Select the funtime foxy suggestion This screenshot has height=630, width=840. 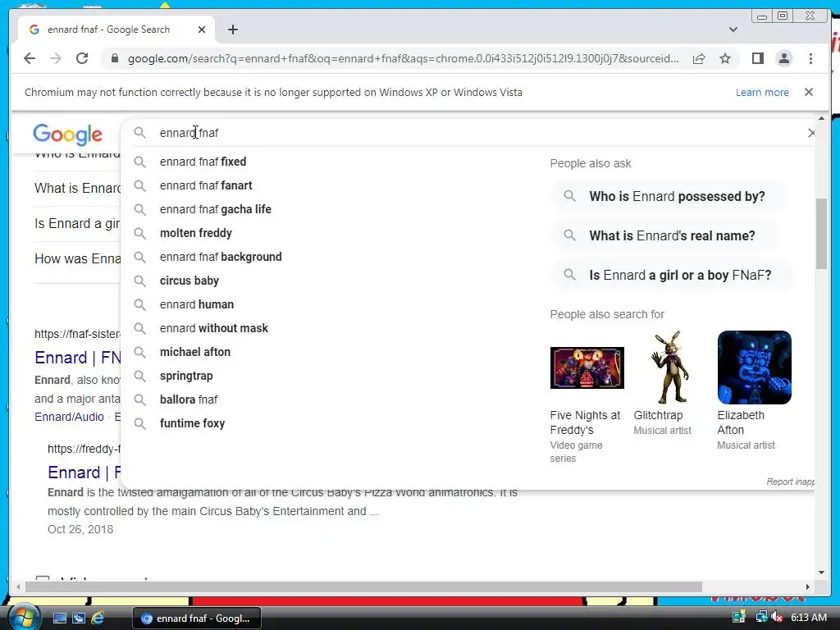coord(192,423)
